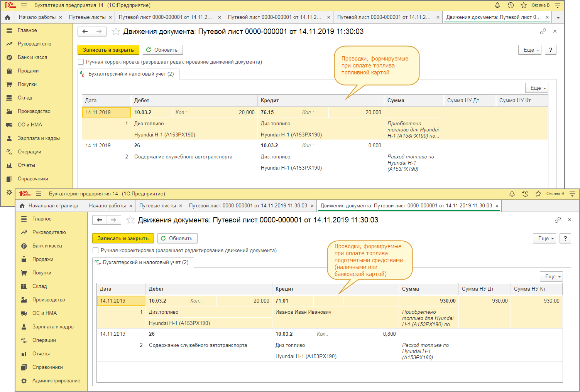
Task: Expand the Еще menu above the table in the back window
Action: [537, 88]
